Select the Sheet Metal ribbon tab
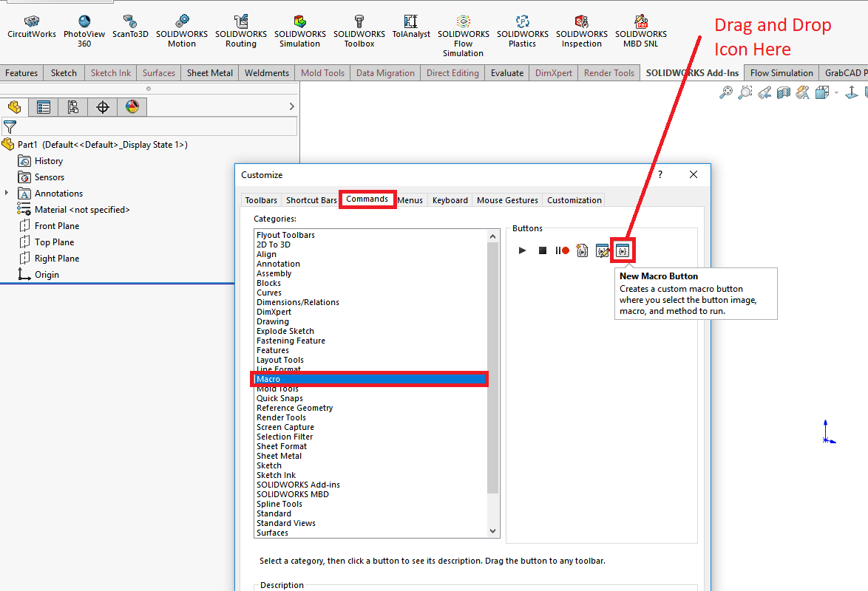This screenshot has width=868, height=591. 210,73
